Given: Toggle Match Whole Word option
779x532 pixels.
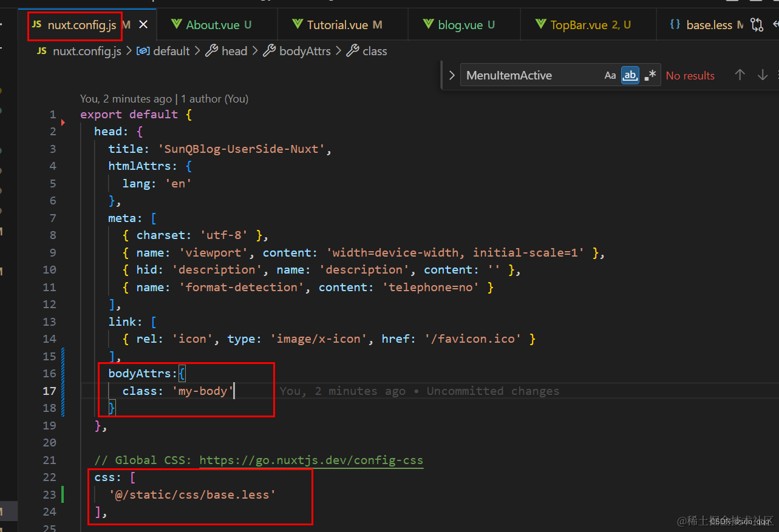Looking at the screenshot, I should click(630, 76).
